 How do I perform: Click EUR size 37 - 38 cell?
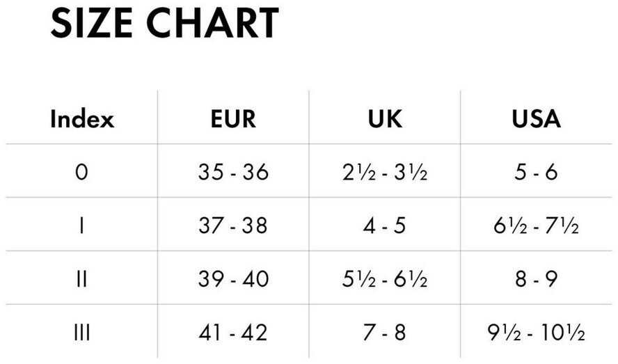coord(233,225)
